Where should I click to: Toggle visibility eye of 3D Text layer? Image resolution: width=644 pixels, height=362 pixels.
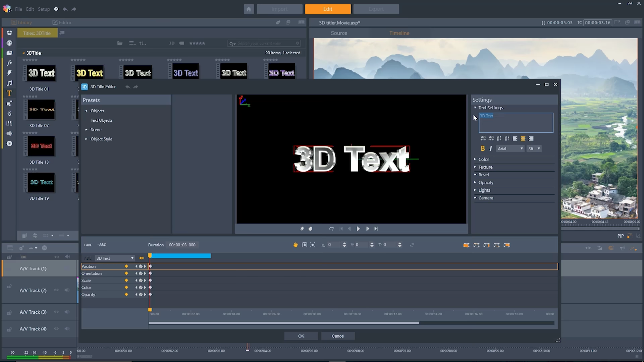(142, 258)
